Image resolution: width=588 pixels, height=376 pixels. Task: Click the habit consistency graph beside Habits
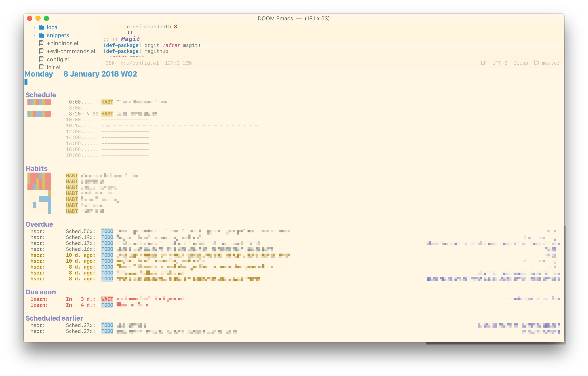(x=39, y=193)
